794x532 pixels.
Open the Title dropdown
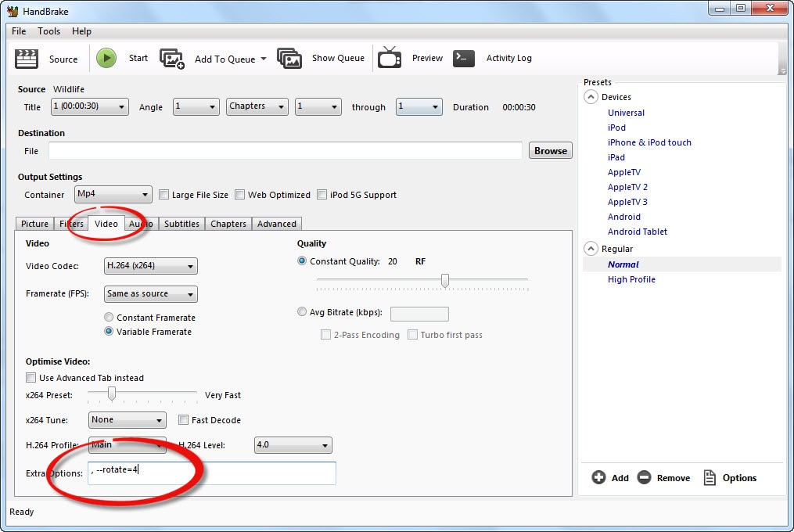point(90,107)
